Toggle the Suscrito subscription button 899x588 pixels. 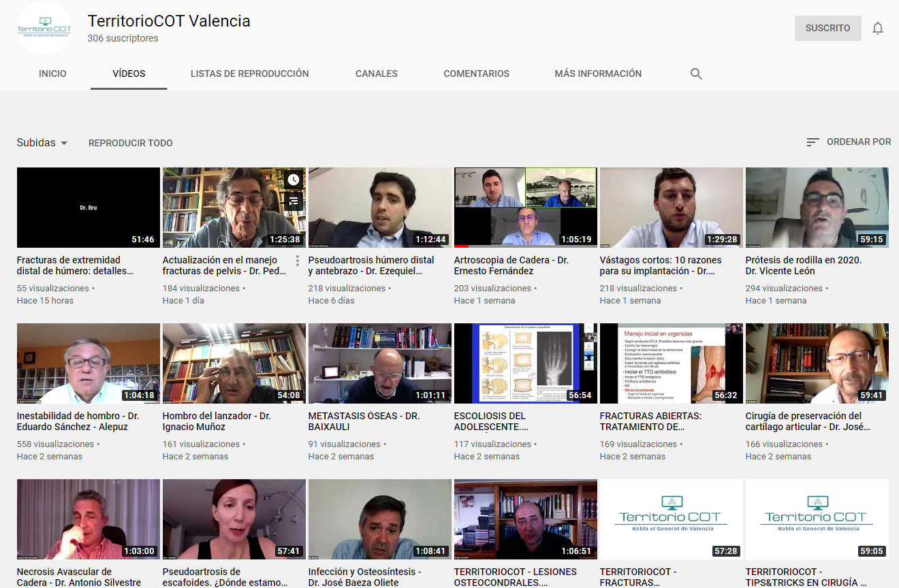827,29
